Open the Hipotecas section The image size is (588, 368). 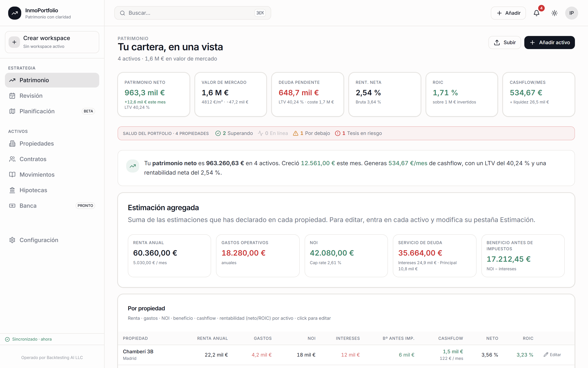point(52,190)
